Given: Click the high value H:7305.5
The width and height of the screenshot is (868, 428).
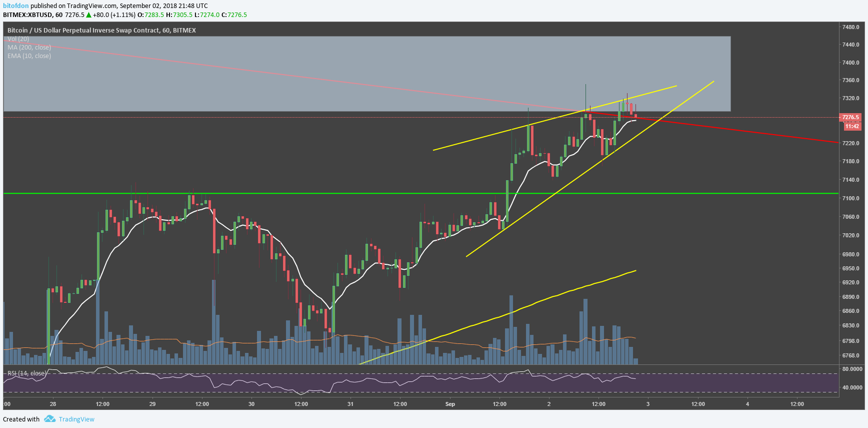Looking at the screenshot, I should pos(179,15).
